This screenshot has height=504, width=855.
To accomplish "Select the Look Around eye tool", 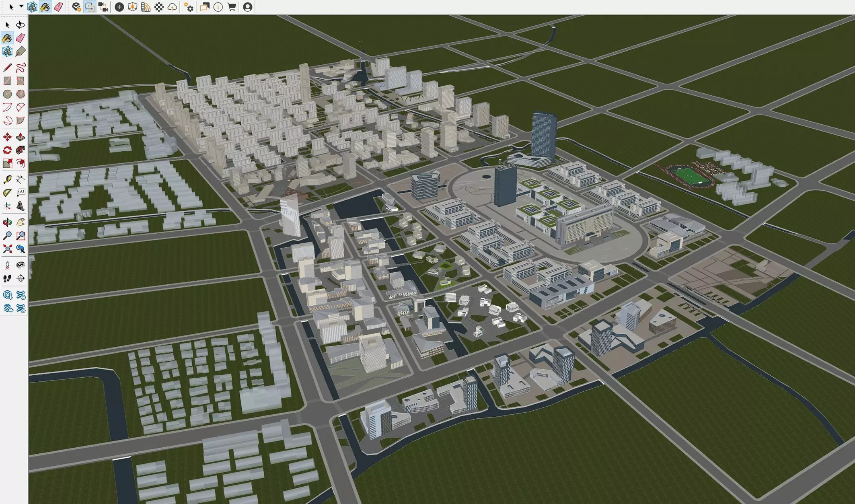I will (x=20, y=265).
